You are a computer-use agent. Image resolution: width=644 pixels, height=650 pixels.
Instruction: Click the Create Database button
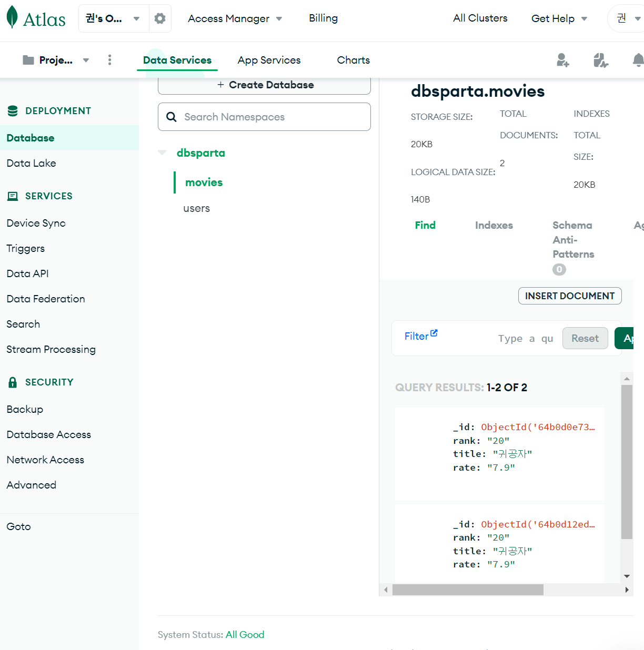tap(264, 85)
